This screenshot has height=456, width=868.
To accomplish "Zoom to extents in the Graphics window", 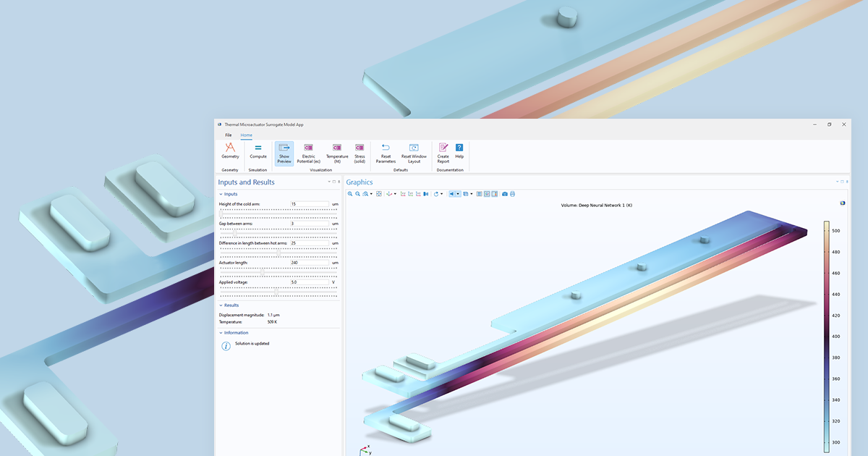I will pos(380,193).
